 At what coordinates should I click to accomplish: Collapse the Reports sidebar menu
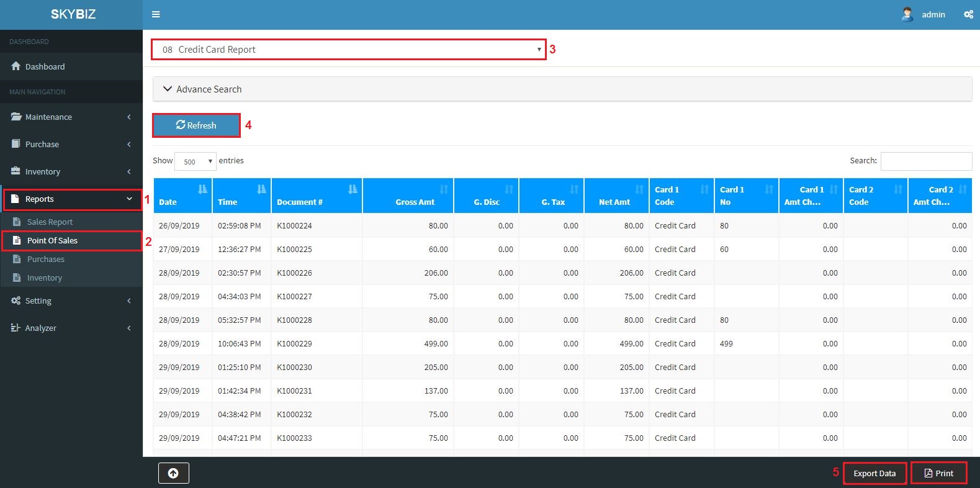click(x=72, y=199)
